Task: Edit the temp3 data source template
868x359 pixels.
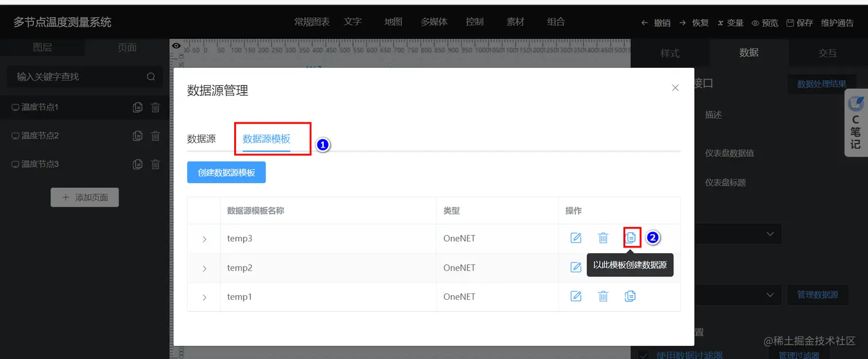Action: coord(576,238)
